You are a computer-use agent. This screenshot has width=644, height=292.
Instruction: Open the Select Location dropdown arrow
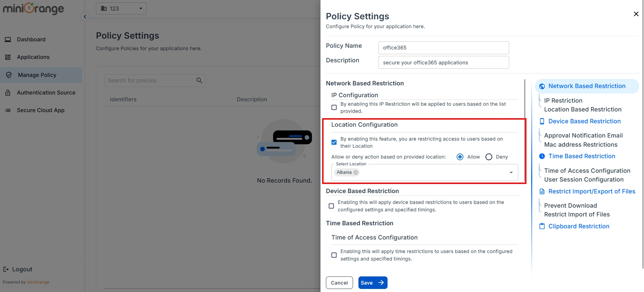[x=511, y=173]
